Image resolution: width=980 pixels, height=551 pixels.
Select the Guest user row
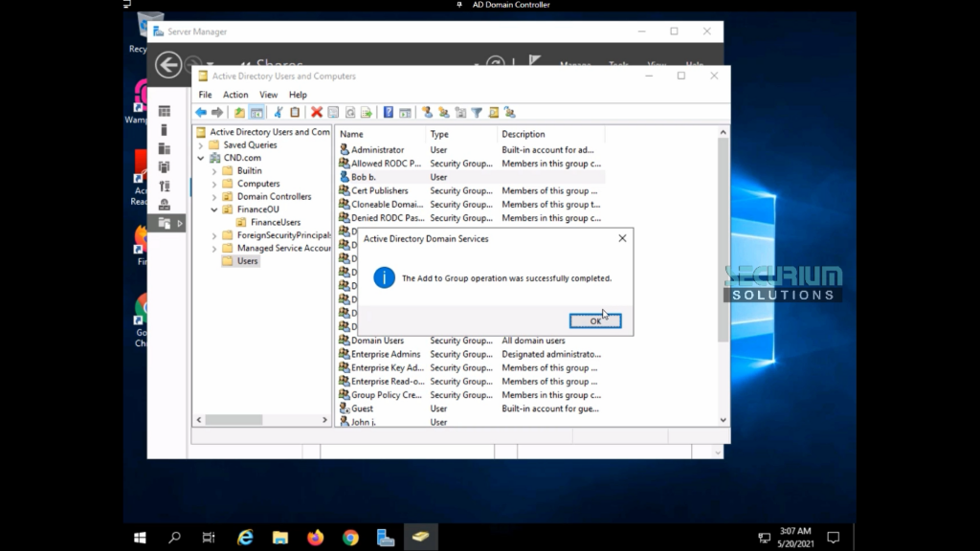click(x=471, y=408)
